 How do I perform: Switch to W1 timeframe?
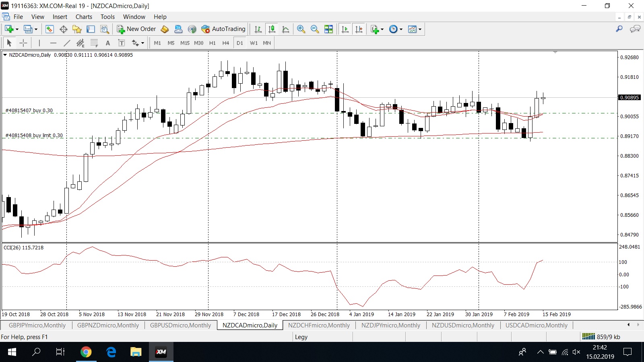point(254,43)
